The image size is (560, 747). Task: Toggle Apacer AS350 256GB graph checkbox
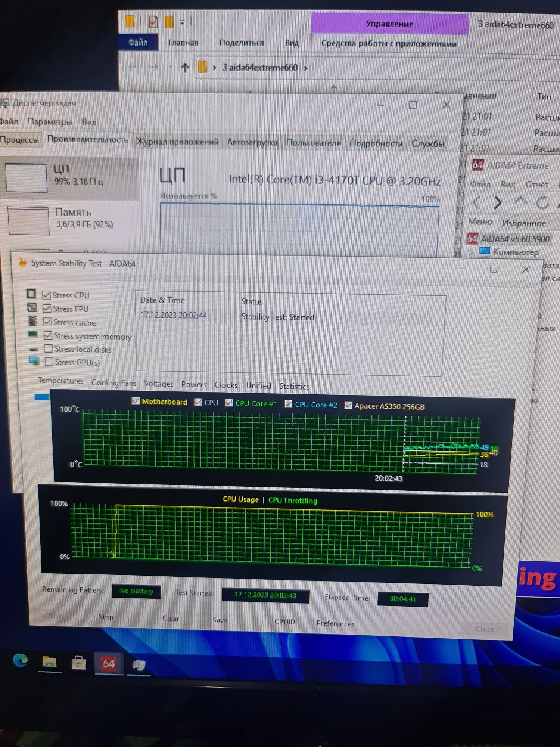[348, 406]
